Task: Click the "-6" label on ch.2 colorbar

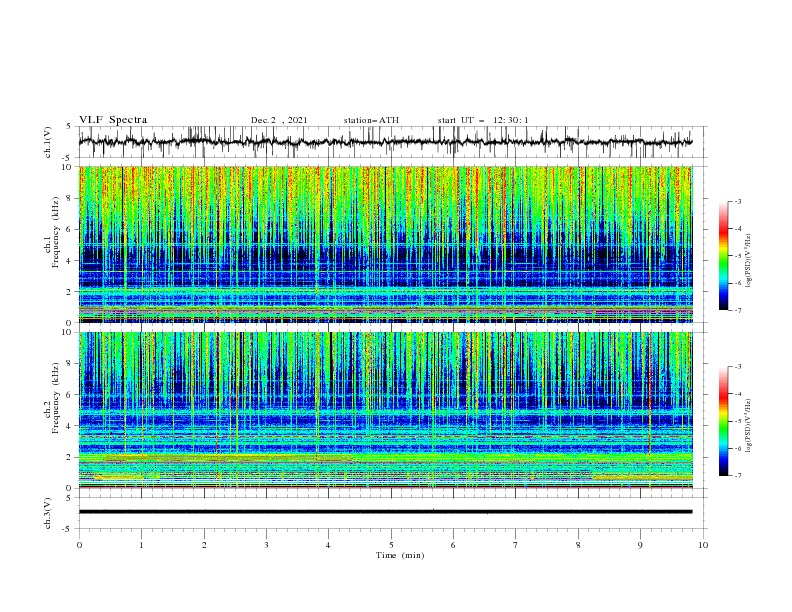Action: (738, 448)
